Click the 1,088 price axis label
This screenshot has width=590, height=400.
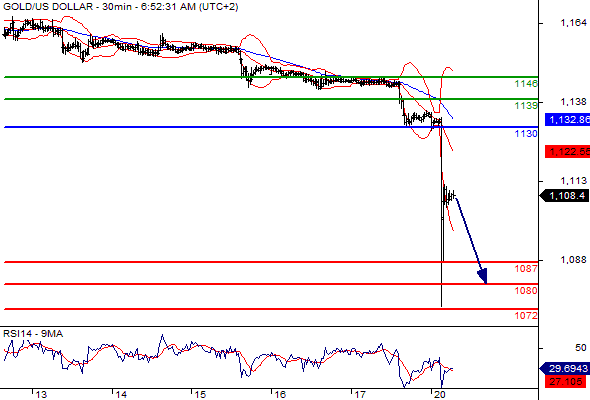pos(573,260)
